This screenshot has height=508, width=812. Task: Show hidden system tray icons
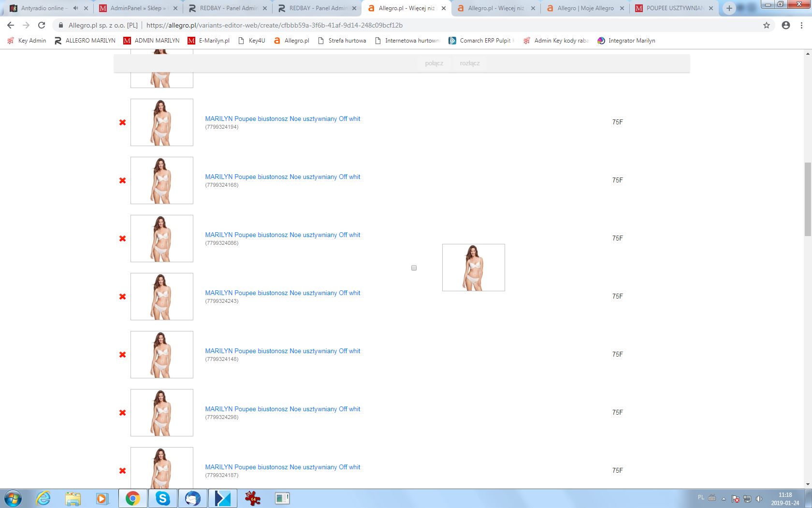coord(724,498)
